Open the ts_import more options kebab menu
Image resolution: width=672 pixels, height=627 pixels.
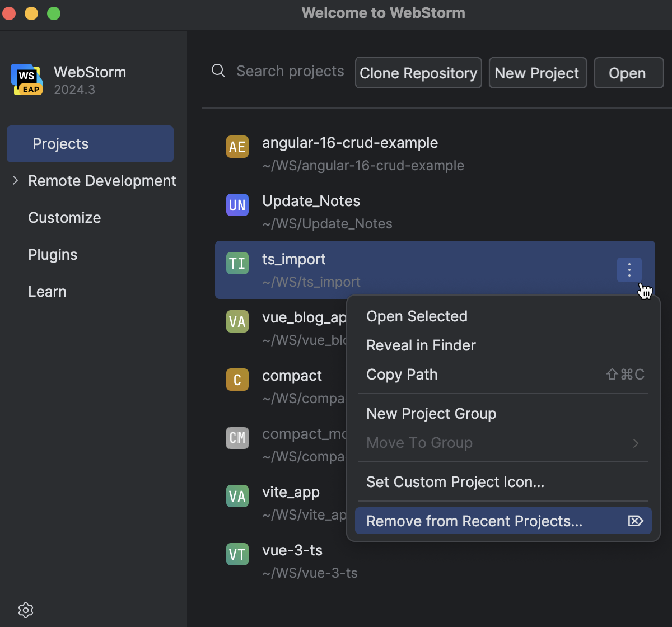(629, 270)
